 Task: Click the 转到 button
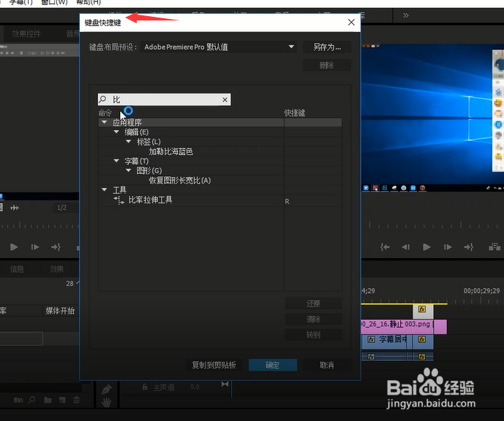pos(313,335)
